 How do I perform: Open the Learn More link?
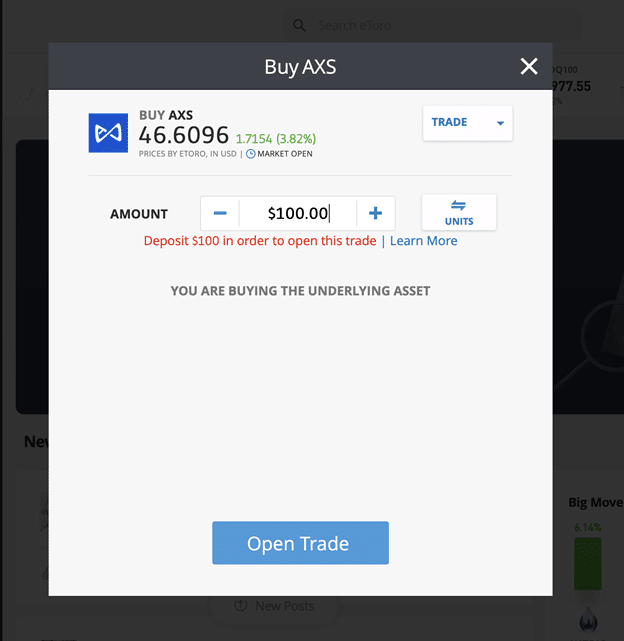(x=423, y=241)
